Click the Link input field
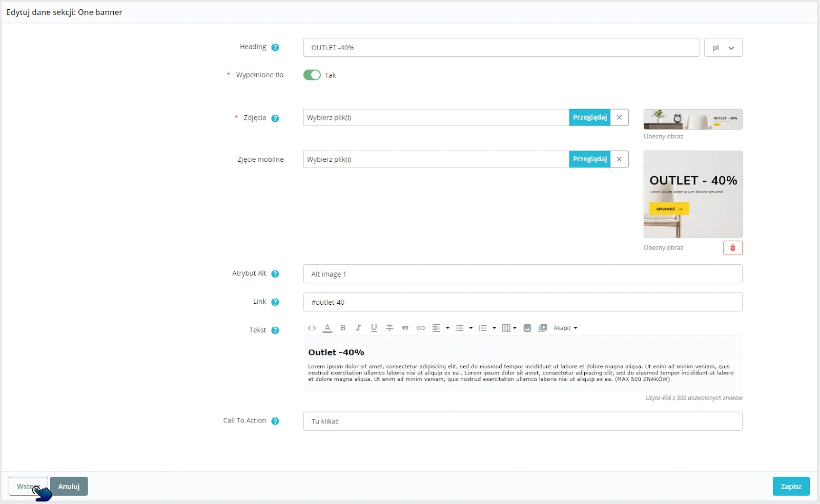 coord(522,302)
